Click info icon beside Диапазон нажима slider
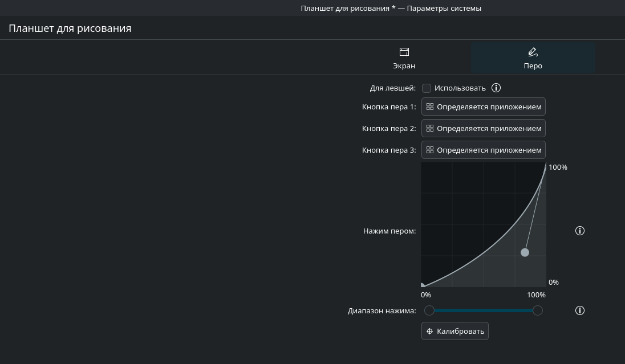625x364 pixels. coord(580,310)
